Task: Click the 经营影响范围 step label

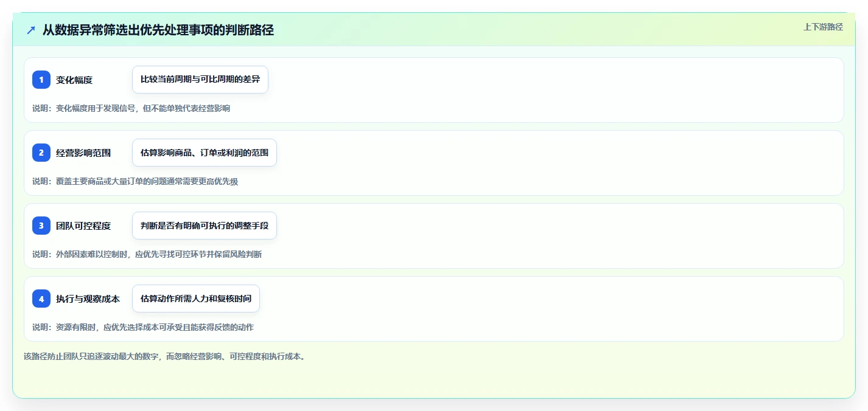Action: [83, 153]
